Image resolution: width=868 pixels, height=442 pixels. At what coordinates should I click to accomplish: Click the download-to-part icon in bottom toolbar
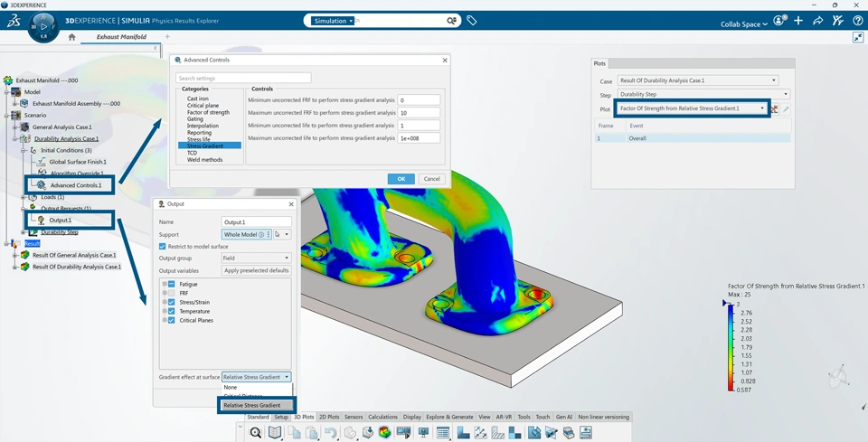coord(368,433)
